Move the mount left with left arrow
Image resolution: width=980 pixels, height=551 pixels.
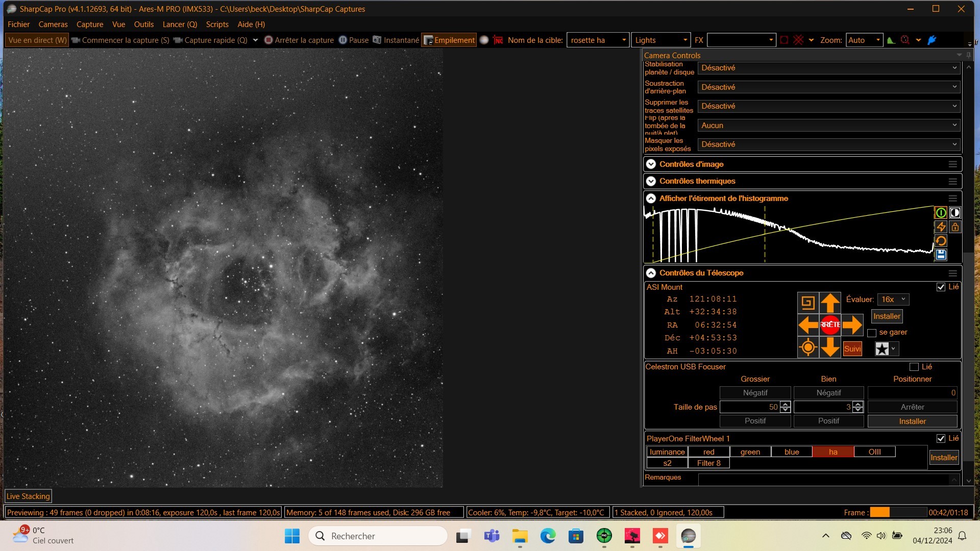point(808,325)
